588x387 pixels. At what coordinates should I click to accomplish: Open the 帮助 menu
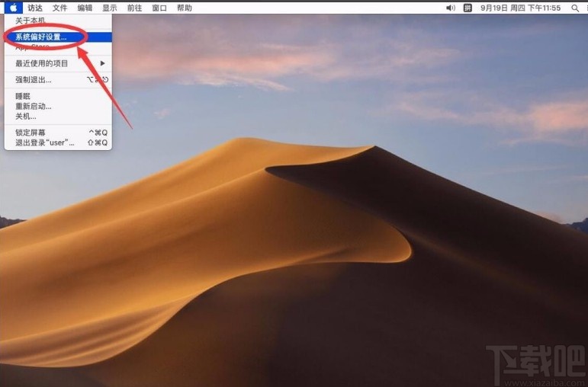[x=184, y=8]
